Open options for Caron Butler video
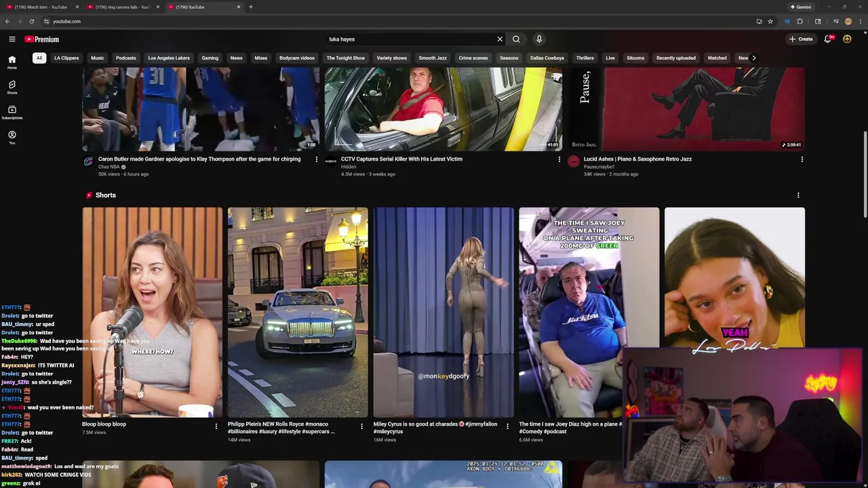Viewport: 868px width, 488px height. [x=316, y=159]
